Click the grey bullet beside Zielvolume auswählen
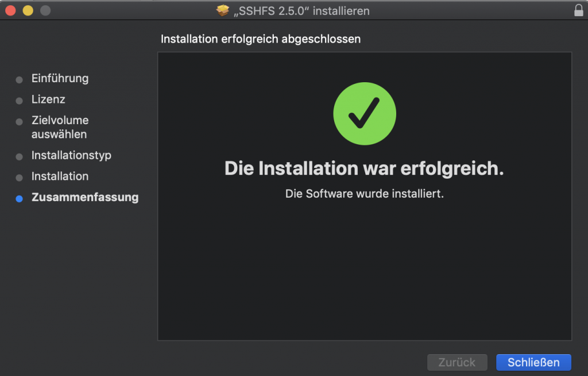 (19, 122)
